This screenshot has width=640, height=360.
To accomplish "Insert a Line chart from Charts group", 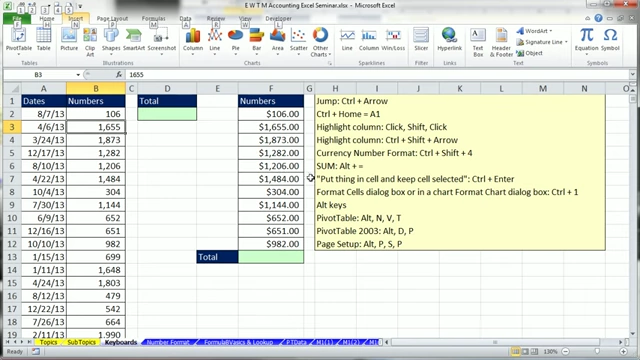I will point(215,41).
